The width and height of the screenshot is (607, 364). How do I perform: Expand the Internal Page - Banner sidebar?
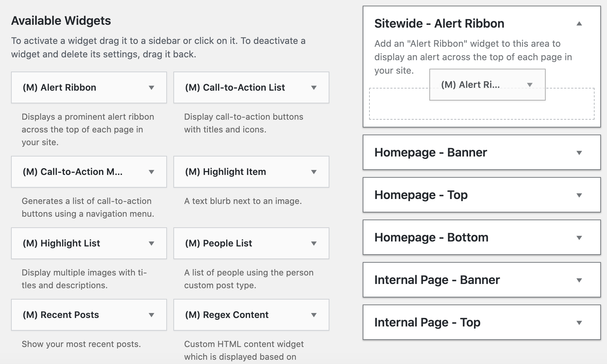pyautogui.click(x=579, y=280)
